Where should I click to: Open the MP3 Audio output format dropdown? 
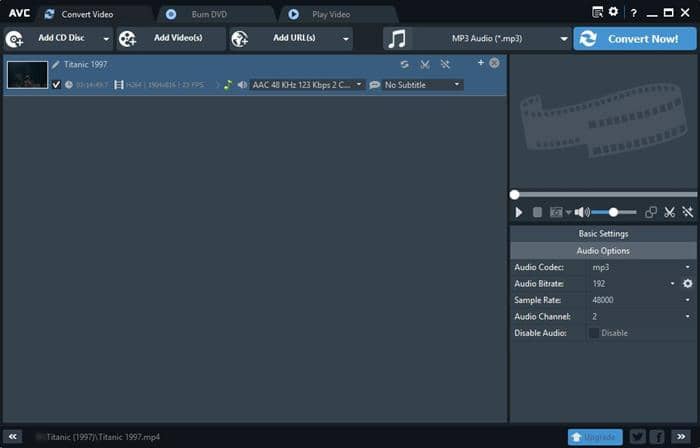point(476,38)
